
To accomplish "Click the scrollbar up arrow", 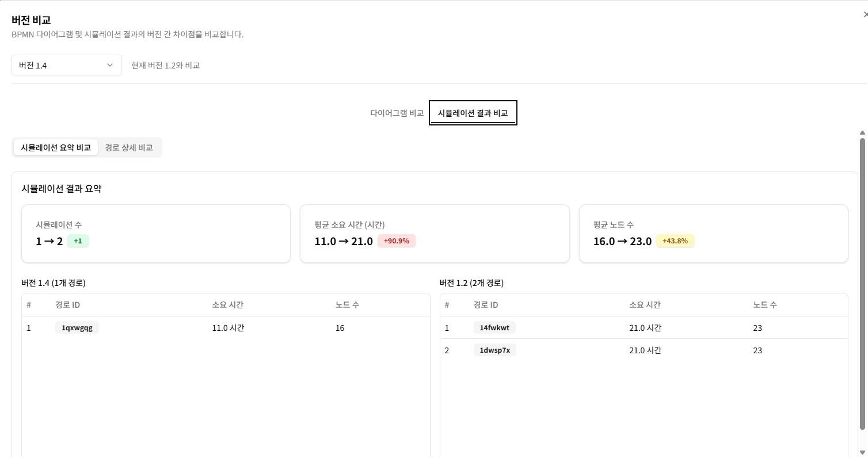I will (x=862, y=133).
